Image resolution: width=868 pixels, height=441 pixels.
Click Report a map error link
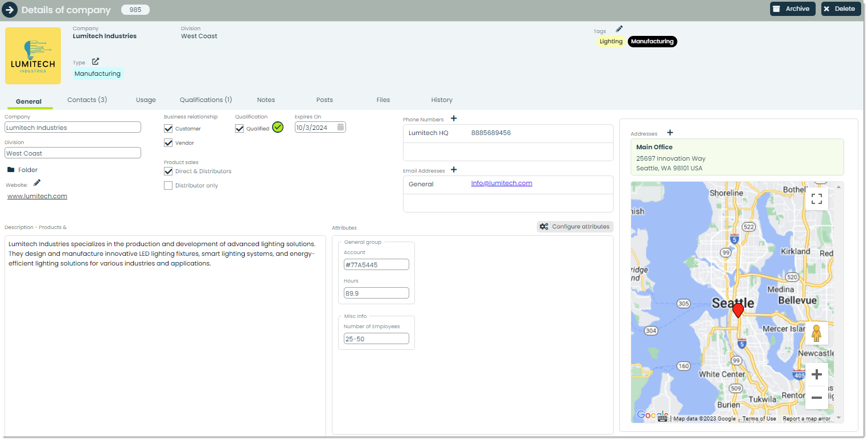tap(807, 419)
